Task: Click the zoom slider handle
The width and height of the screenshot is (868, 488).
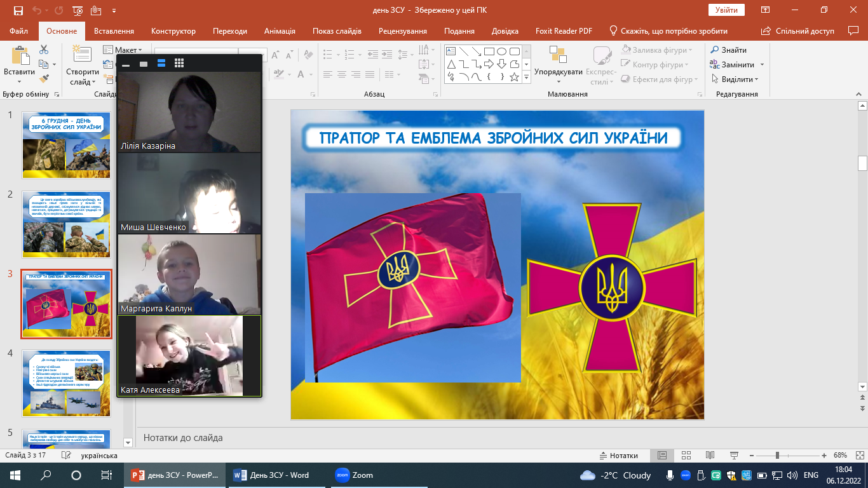Action: tap(777, 456)
